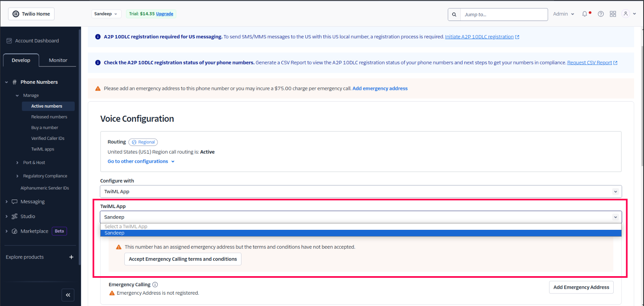Click the Messaging chat bubble icon
Screen dimensions: 644x306
point(15,202)
